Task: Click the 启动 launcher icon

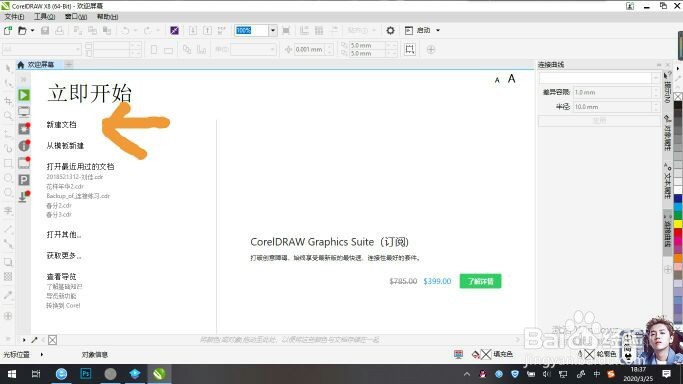Action: click(x=409, y=30)
